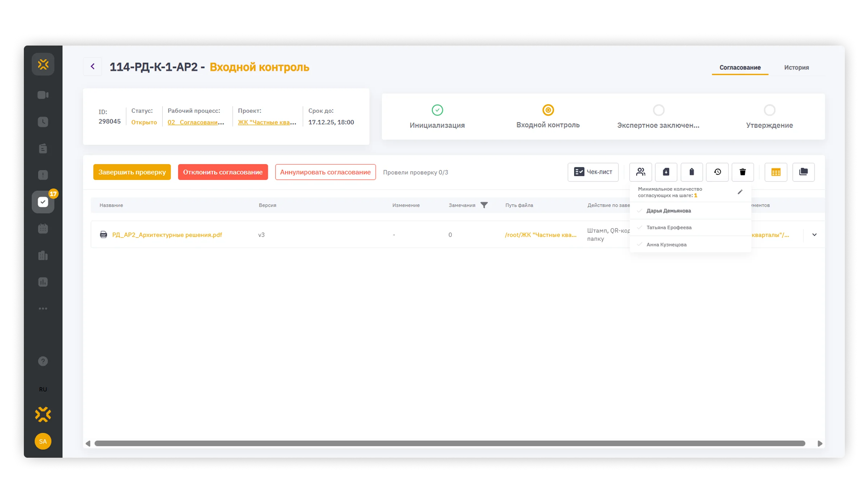Open the Замечания column filter
This screenshot has width=868, height=504.
pos(484,205)
